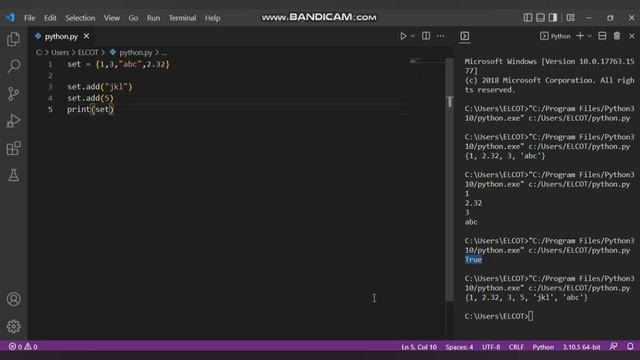Screen dimensions: 640x360
Task: Open the File menu
Action: click(x=29, y=18)
